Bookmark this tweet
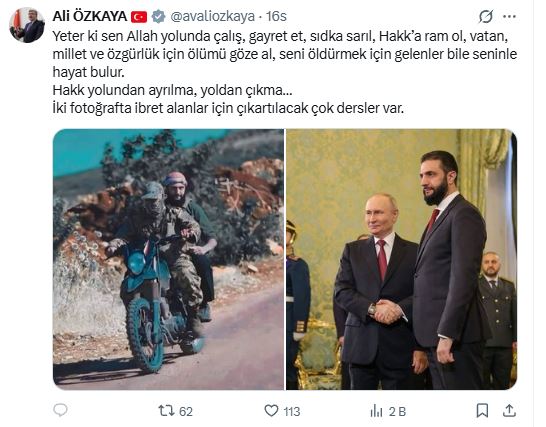Screen dimensions: 546x427 click(482, 411)
